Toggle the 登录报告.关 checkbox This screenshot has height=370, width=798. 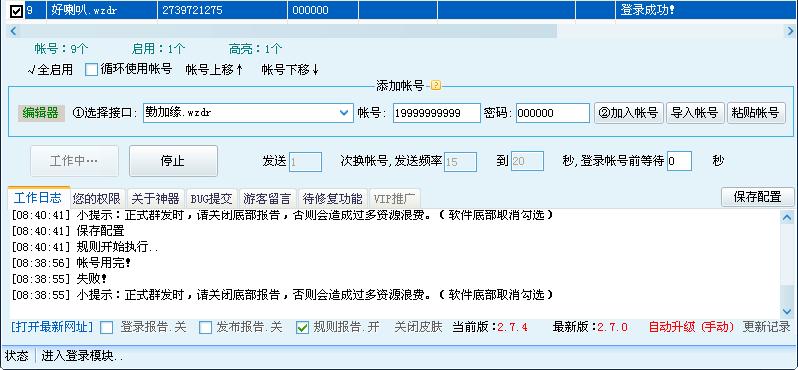[106, 328]
